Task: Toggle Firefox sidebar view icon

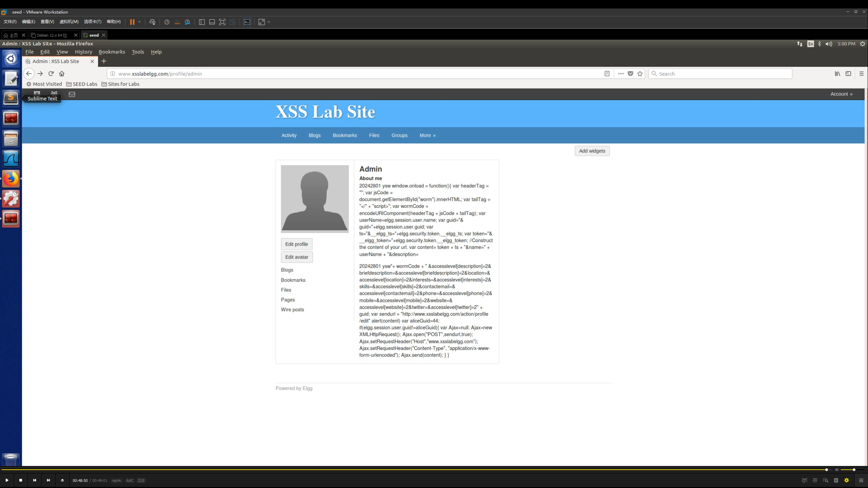Action: [x=848, y=74]
